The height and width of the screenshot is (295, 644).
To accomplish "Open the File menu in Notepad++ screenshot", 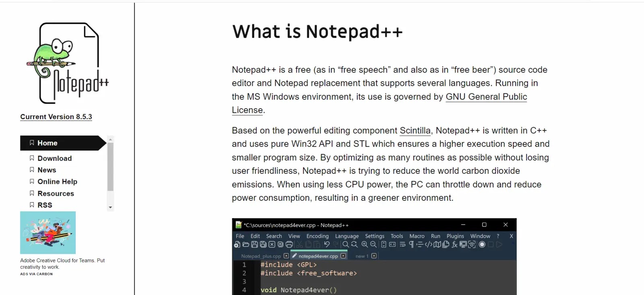I will click(x=240, y=236).
